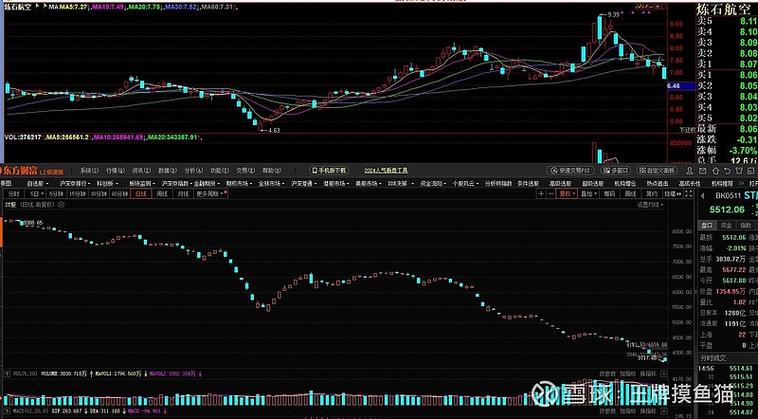The width and height of the screenshot is (758, 419).
Task: Click the small box icon after 换指标
Action: (665, 374)
